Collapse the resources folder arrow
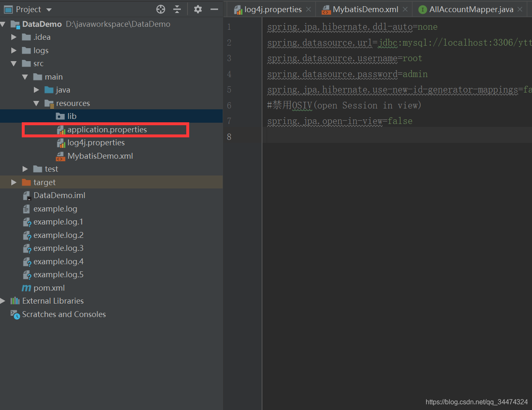532x410 pixels. (36, 103)
